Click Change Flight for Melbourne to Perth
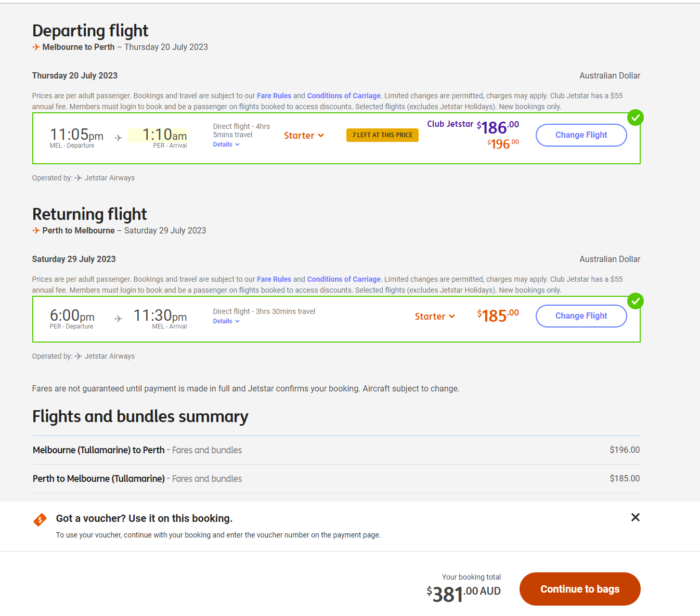The width and height of the screenshot is (700, 616). click(581, 135)
